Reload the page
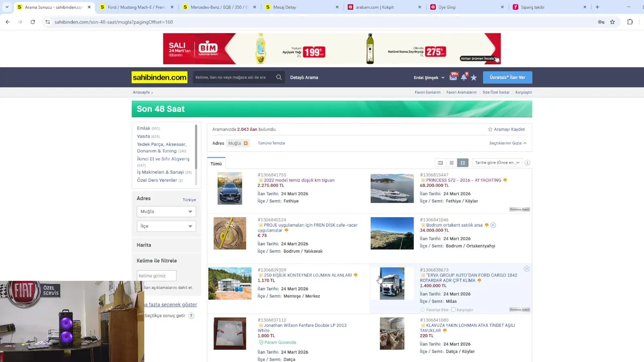 (33, 22)
